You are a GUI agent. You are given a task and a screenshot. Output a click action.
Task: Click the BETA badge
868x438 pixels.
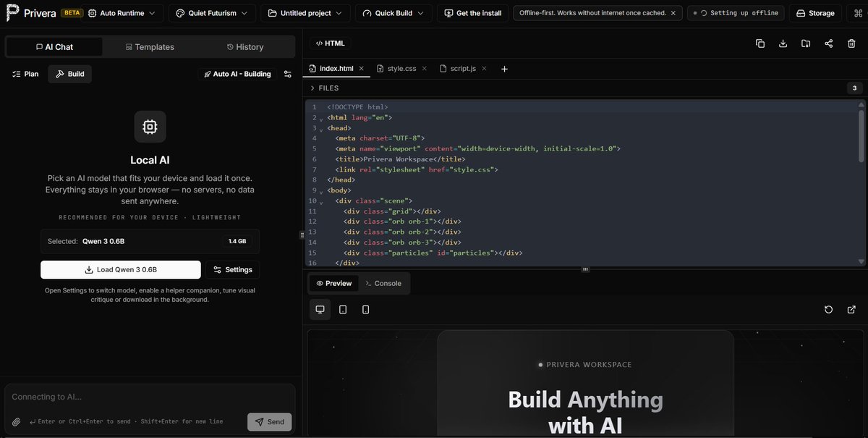[72, 13]
